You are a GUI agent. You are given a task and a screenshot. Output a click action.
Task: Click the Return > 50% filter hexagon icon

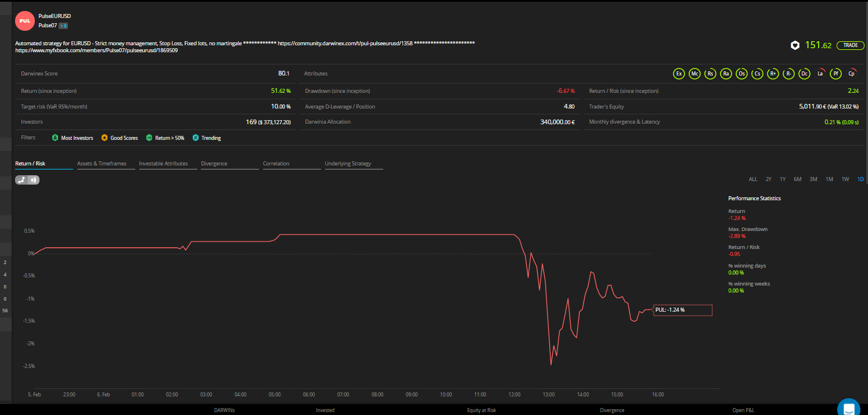[149, 138]
